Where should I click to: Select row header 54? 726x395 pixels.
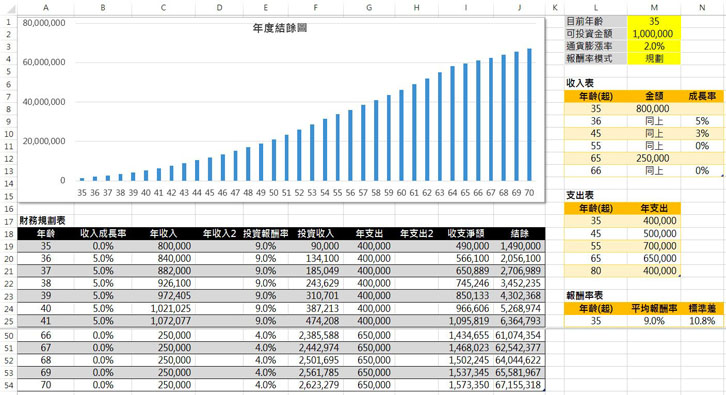pyautogui.click(x=8, y=385)
